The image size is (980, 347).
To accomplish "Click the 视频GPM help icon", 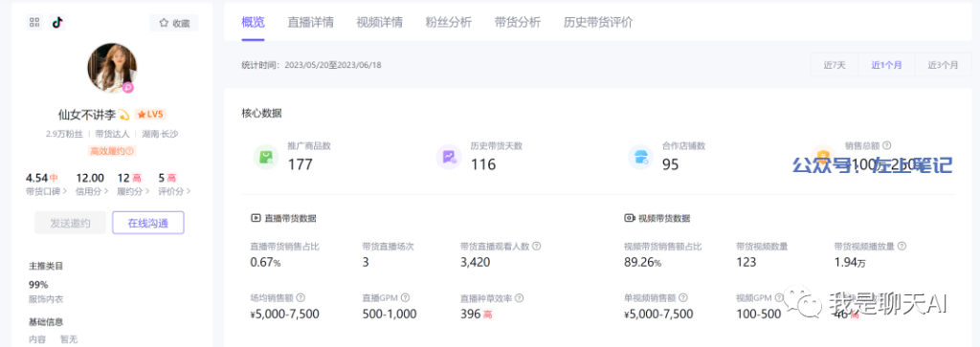I will pos(779,297).
